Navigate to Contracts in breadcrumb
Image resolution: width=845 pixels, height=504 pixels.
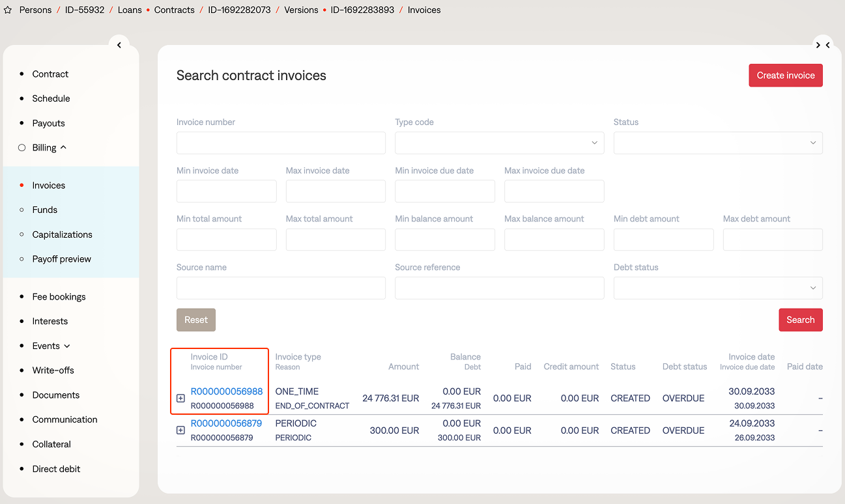(174, 10)
